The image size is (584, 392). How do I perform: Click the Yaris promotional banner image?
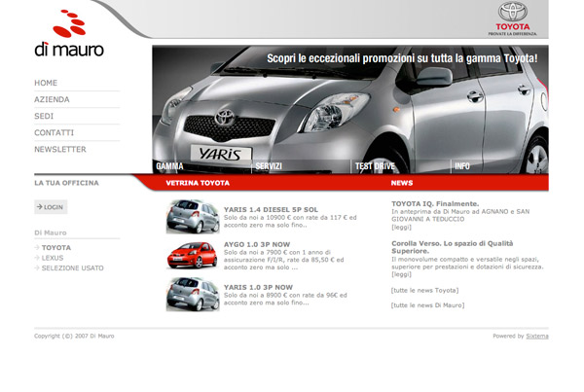pyautogui.click(x=350, y=110)
